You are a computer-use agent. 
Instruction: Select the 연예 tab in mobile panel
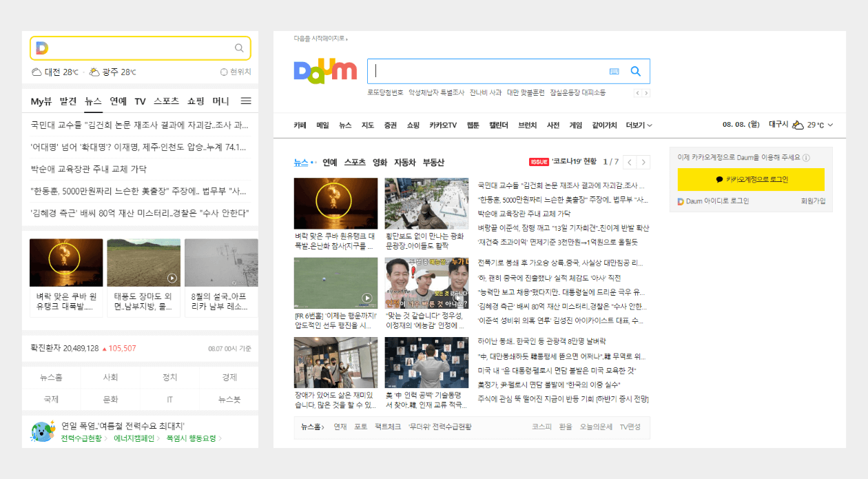click(118, 101)
